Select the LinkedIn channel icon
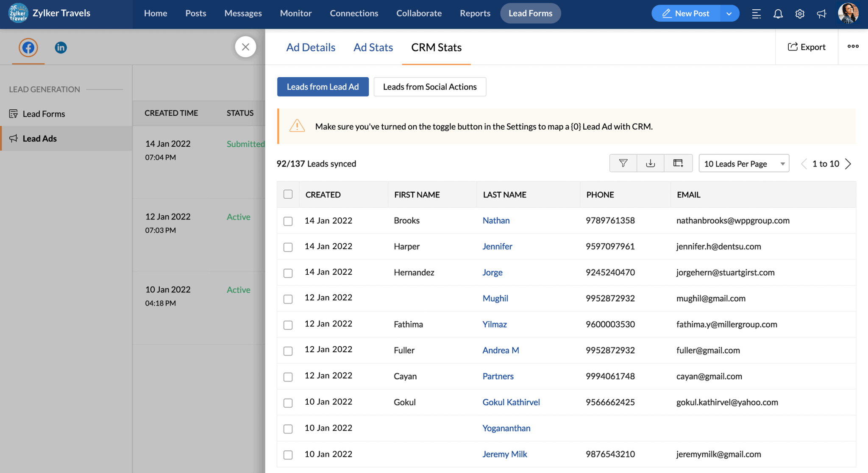This screenshot has width=868, height=473. click(x=61, y=47)
